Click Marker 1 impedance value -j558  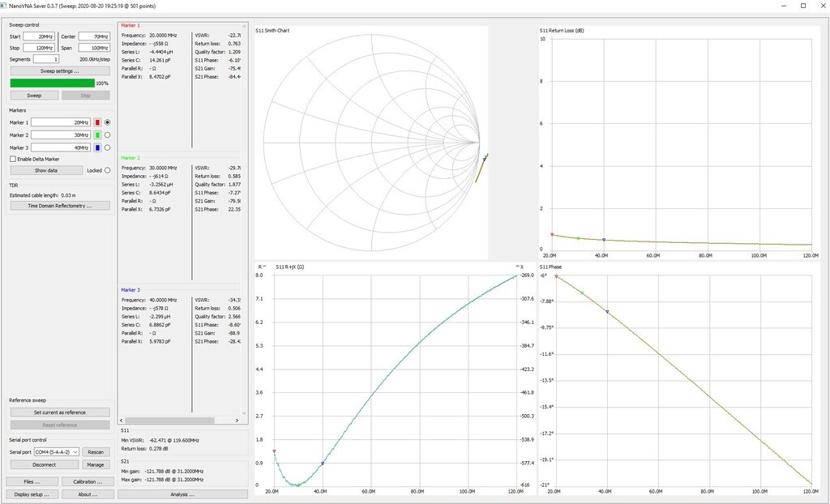(160, 44)
